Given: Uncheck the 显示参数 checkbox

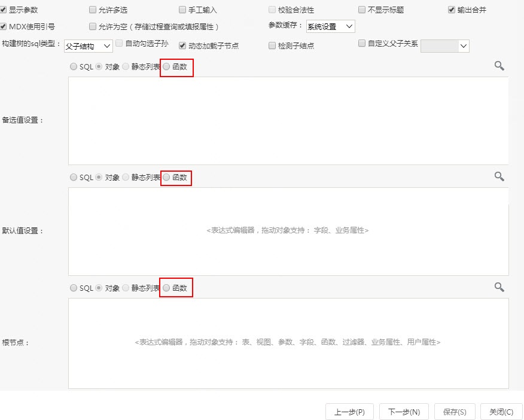Looking at the screenshot, I should (x=4, y=10).
